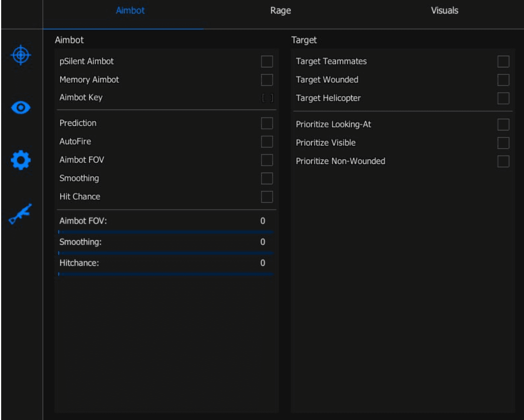Screen dimensions: 524x420
Task: Enable the pSilent Aimbot checkbox
Action: tap(267, 62)
